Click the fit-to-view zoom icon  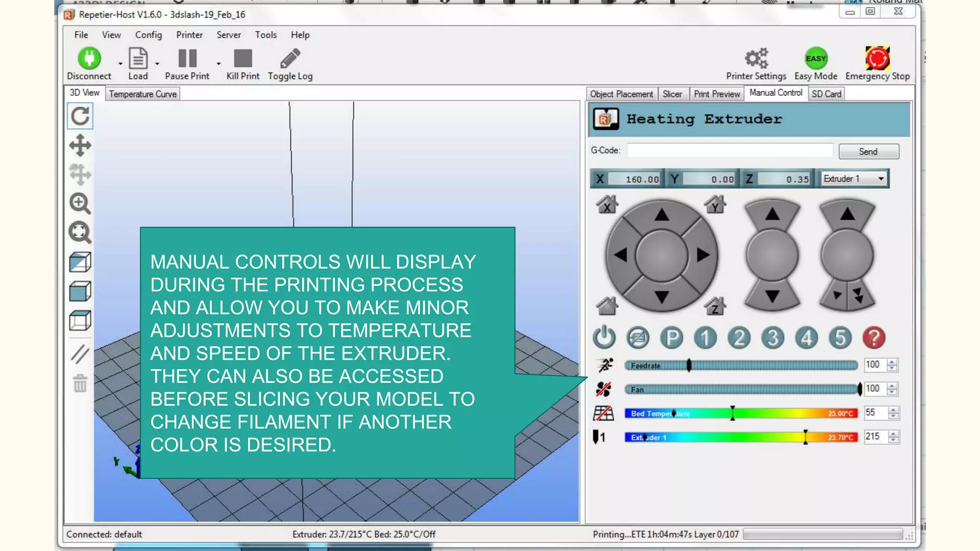tap(80, 233)
